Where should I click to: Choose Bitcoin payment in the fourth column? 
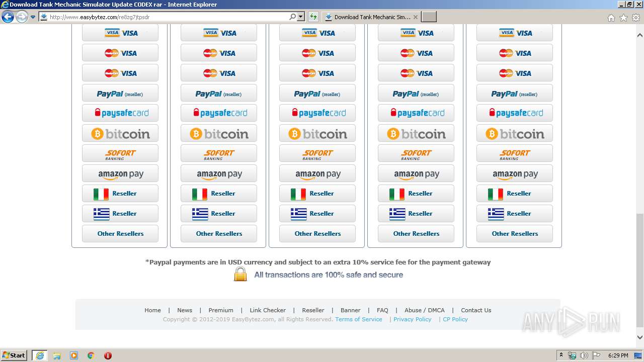point(416,133)
